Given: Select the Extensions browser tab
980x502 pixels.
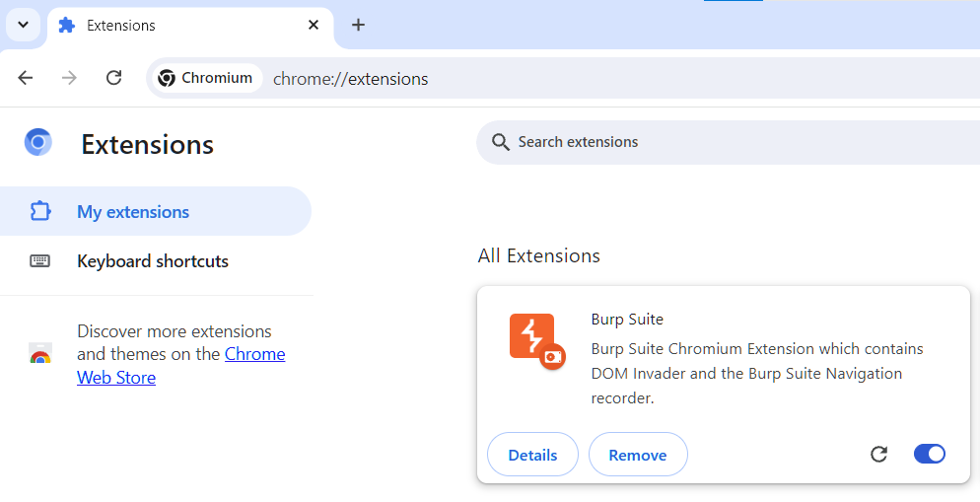Looking at the screenshot, I should click(x=190, y=26).
